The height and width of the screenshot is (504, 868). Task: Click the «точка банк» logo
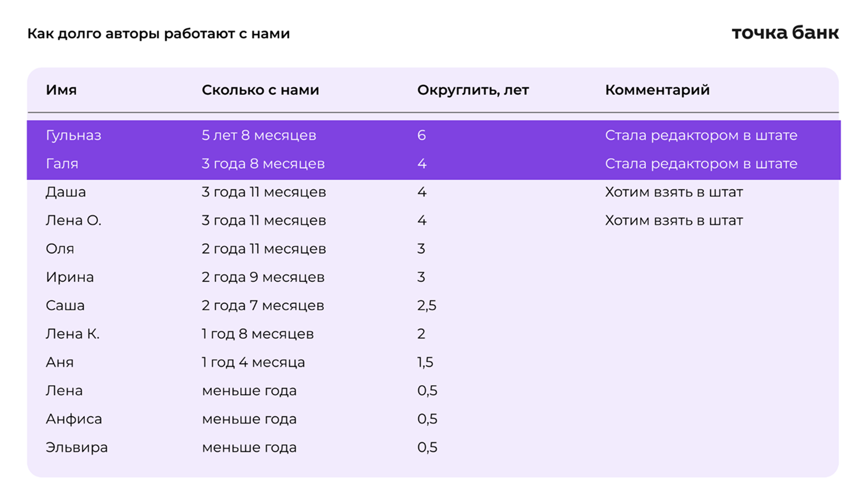pyautogui.click(x=785, y=33)
